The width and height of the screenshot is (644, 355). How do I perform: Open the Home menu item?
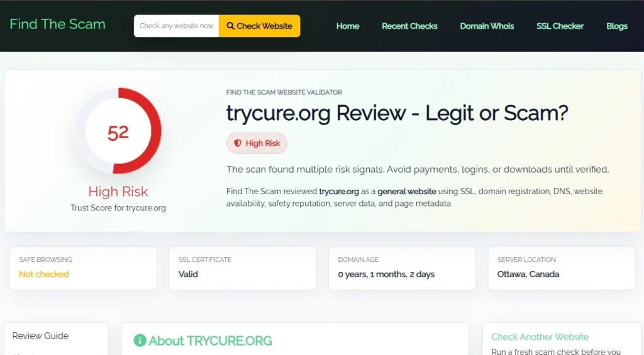[x=347, y=26]
